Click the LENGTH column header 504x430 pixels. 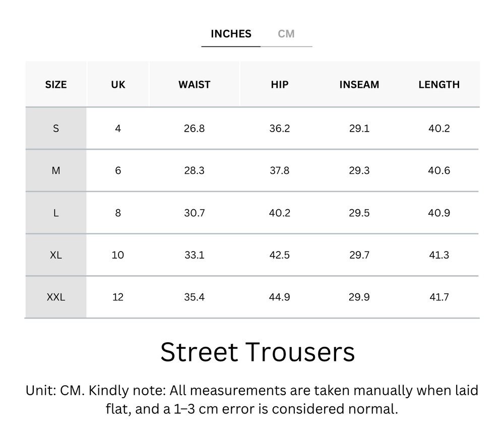tap(439, 84)
